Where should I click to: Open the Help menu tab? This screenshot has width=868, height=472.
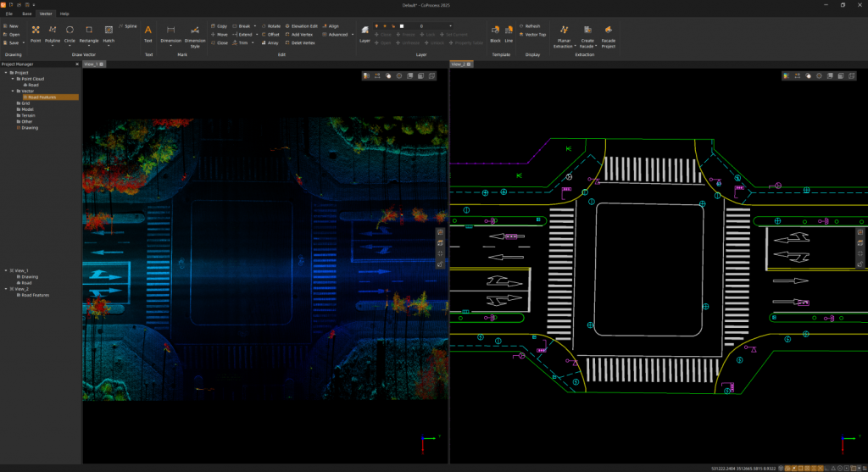click(x=64, y=14)
